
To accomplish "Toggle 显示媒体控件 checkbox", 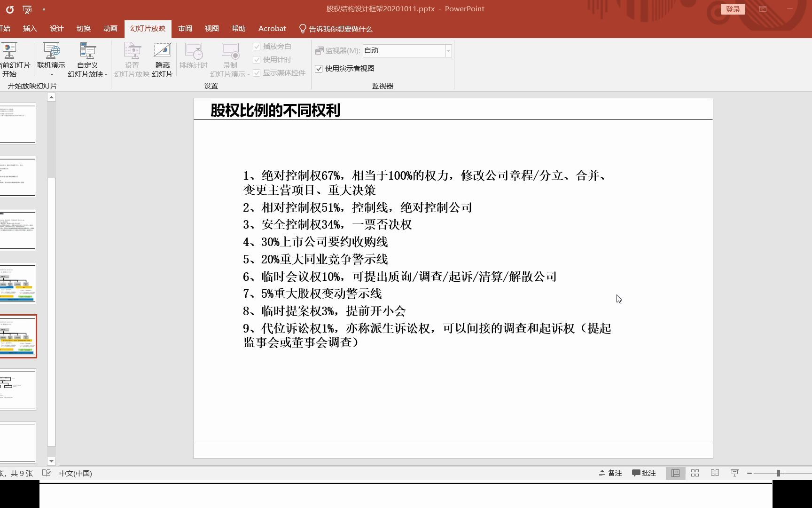I will pos(257,73).
